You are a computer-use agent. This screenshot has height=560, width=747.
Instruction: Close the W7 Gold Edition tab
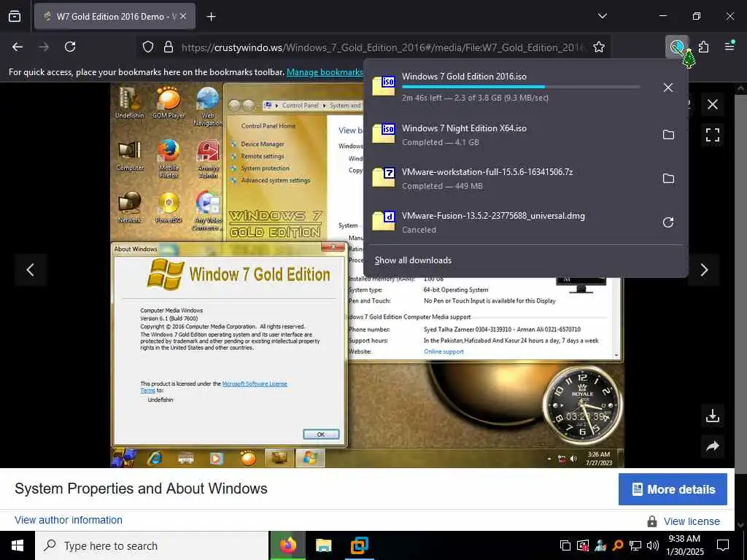[183, 16]
